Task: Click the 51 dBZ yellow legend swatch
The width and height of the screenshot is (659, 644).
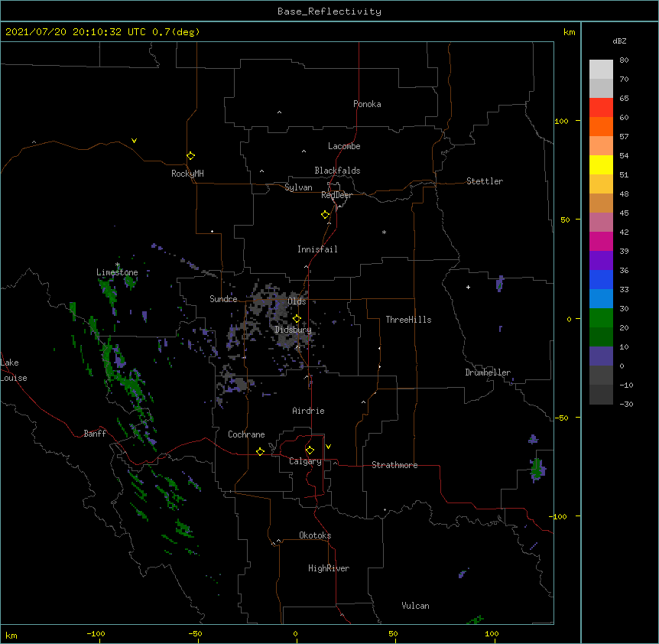Action: point(601,165)
